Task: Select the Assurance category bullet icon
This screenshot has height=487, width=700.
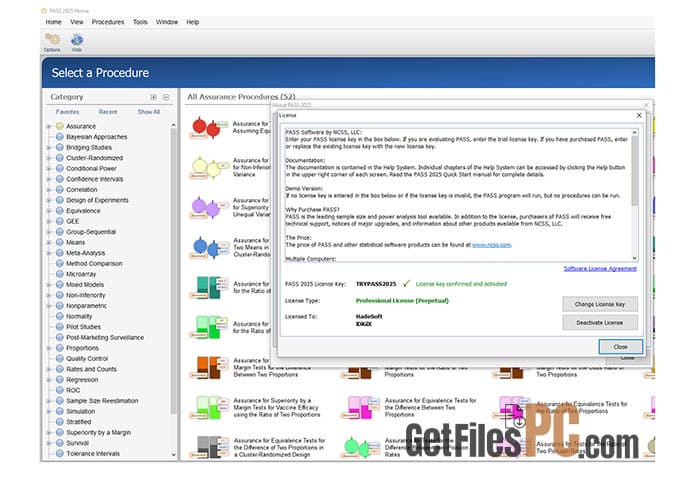Action: (x=59, y=126)
